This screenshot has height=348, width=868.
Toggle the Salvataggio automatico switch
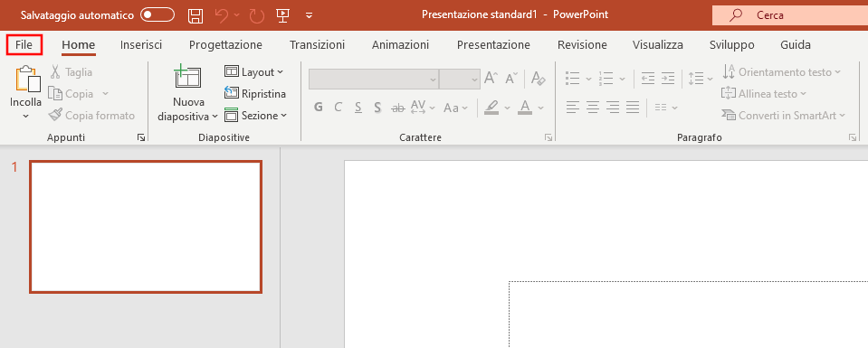click(157, 14)
